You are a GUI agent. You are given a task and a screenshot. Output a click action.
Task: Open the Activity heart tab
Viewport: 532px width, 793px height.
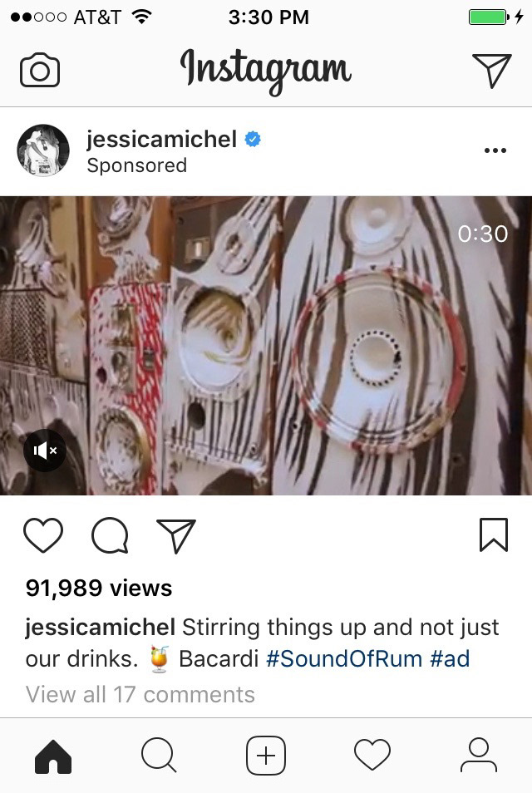(x=372, y=754)
